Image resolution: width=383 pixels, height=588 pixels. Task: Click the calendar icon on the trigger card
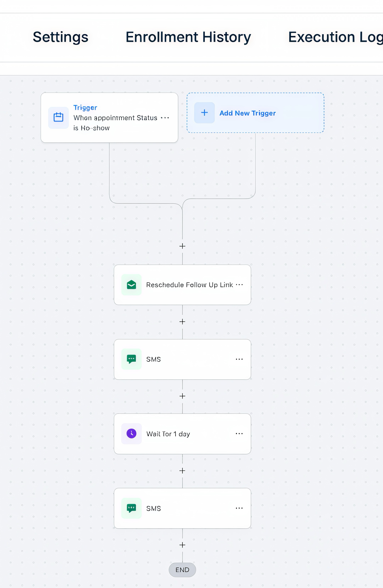tap(59, 117)
